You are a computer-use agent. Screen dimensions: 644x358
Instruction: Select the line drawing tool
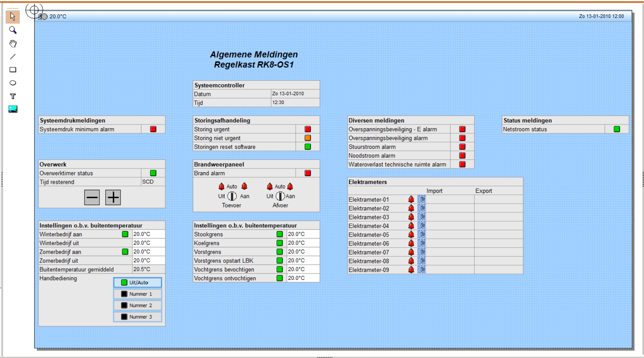[13, 57]
